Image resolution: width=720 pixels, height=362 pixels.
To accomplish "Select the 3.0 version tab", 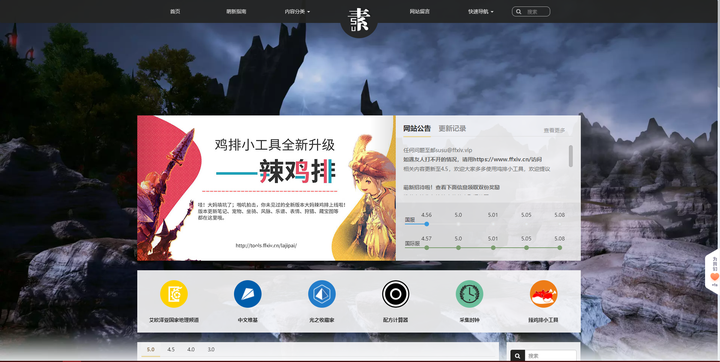I will point(211,350).
